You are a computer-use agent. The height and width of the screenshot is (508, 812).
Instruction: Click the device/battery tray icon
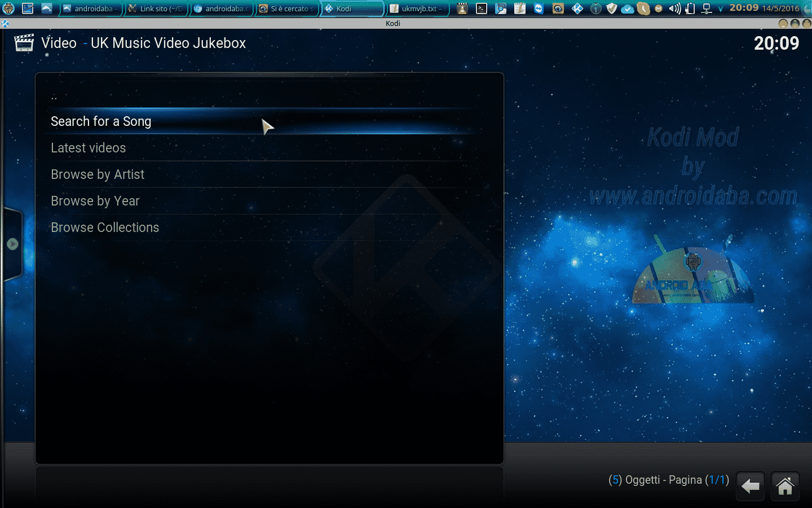click(x=690, y=8)
